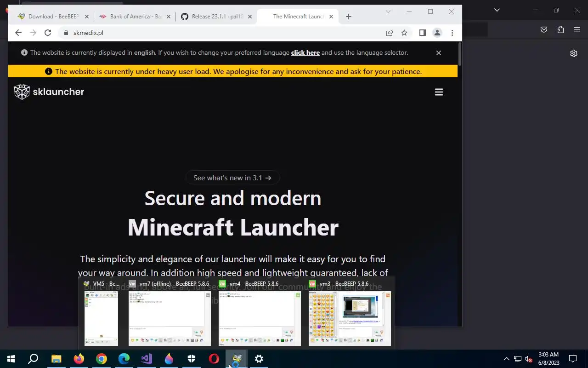View site information lock icon
Screen dimensions: 588x368
[x=66, y=33]
